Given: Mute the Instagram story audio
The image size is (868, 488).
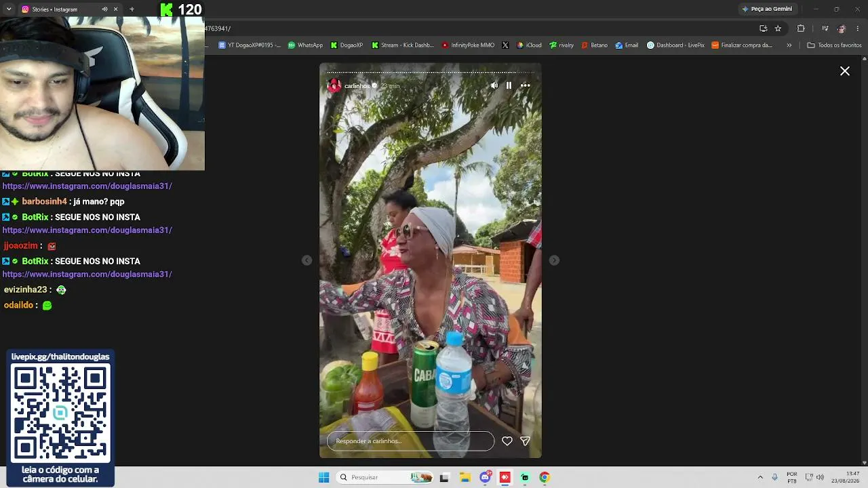Looking at the screenshot, I should [x=494, y=85].
